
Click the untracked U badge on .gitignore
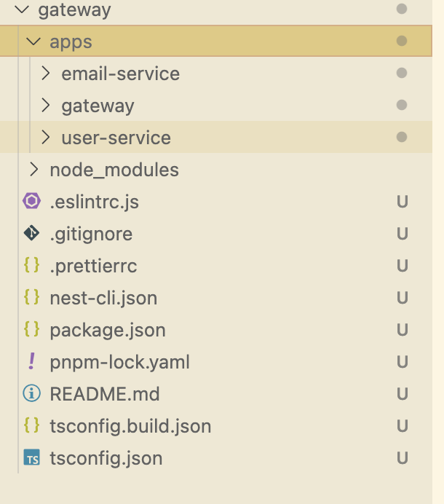pos(402,234)
